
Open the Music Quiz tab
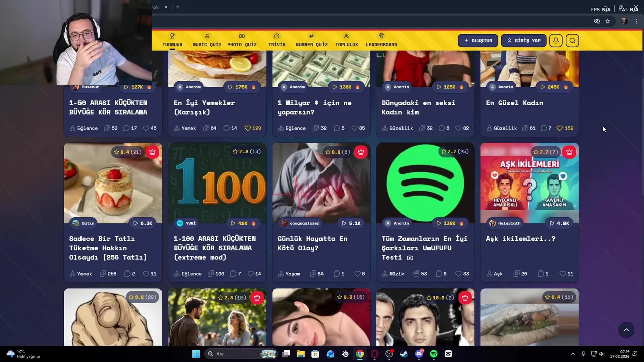click(x=207, y=40)
